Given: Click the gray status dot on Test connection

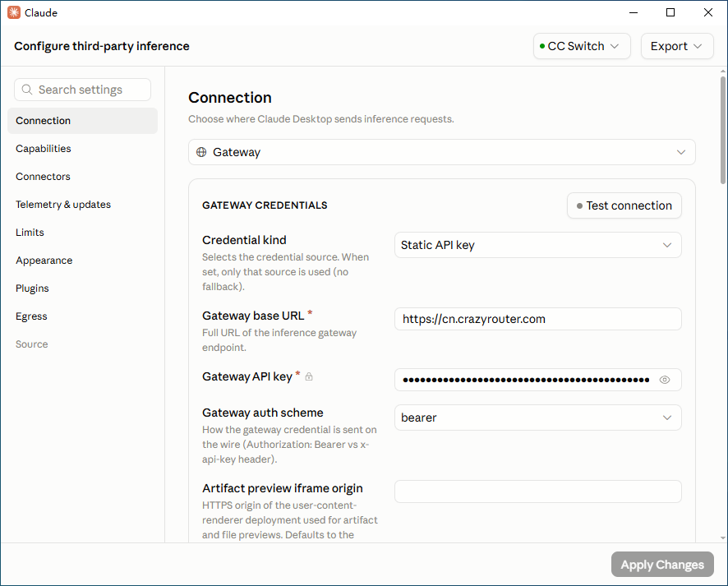Looking at the screenshot, I should click(x=579, y=205).
